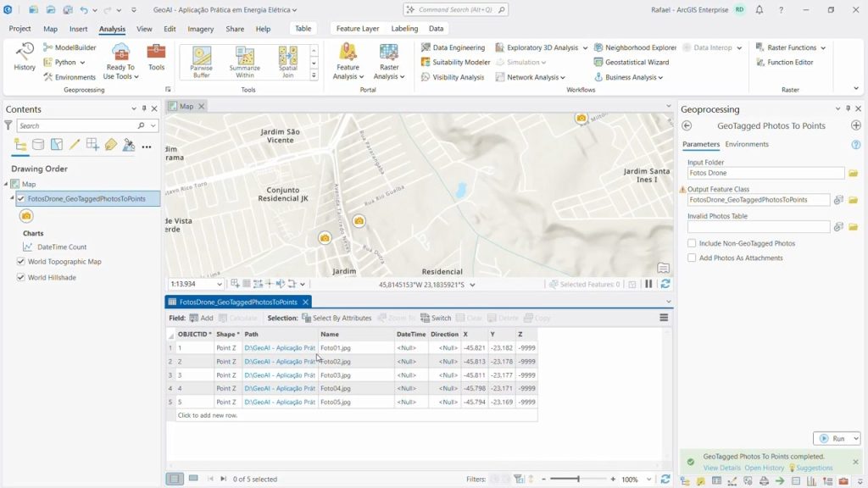Switch to List By Data Source
Viewport: 868px width, 488px height.
click(38, 145)
